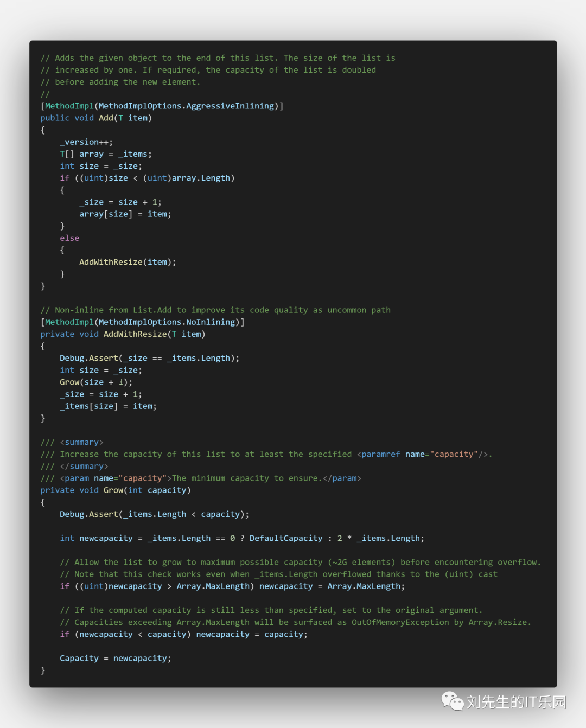This screenshot has height=728, width=586.
Task: Click MethodImplOptions.AggressiveInlining attribute text
Action: tap(186, 106)
